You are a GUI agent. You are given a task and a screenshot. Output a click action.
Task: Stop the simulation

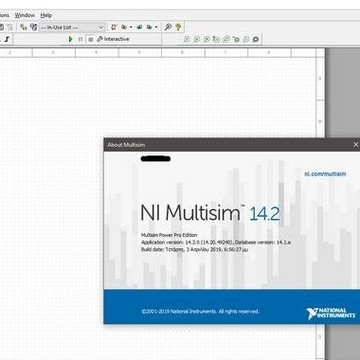pyautogui.click(x=91, y=39)
